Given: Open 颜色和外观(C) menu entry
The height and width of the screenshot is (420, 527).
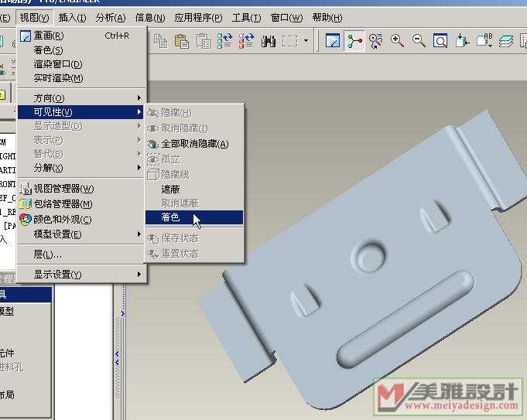Looking at the screenshot, I should [x=62, y=219].
